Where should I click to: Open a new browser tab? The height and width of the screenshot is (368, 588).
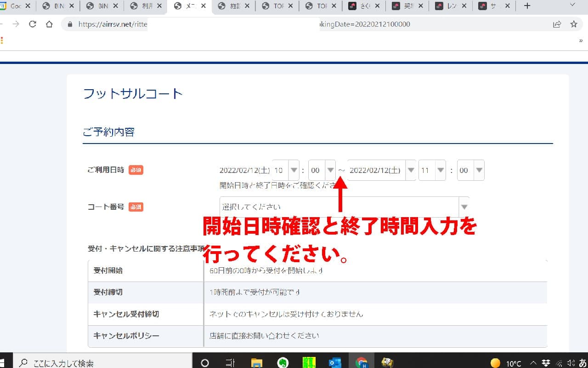(x=527, y=6)
